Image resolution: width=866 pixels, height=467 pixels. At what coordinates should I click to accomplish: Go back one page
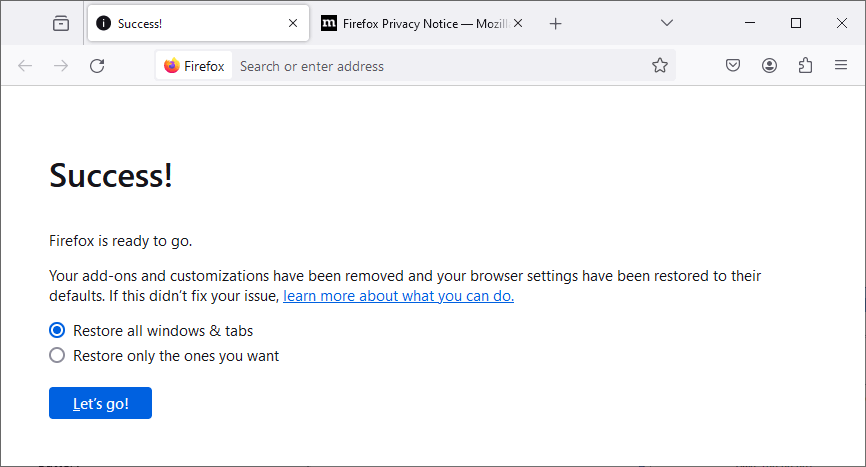point(25,66)
